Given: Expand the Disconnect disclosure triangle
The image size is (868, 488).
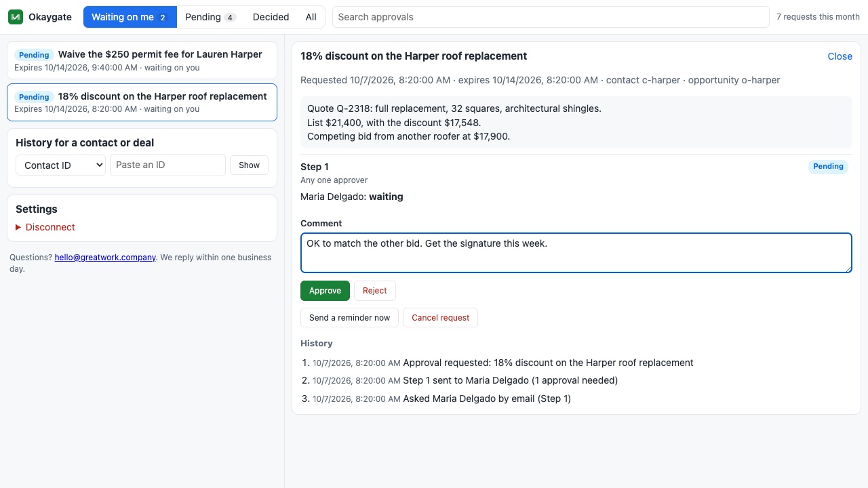Looking at the screenshot, I should click(18, 227).
